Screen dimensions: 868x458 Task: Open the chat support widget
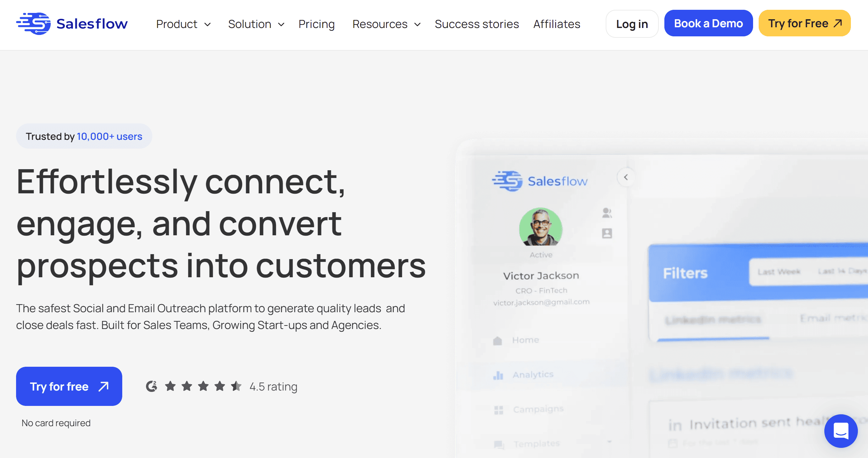[x=841, y=431]
